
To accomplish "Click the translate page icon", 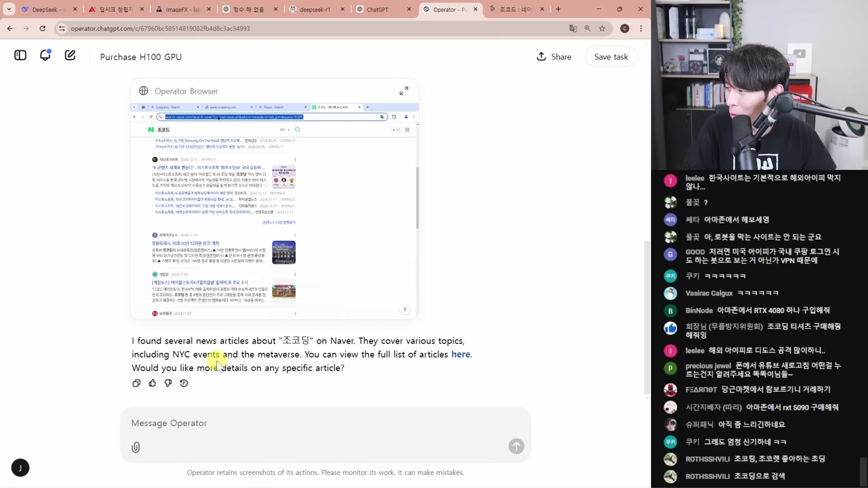I will pyautogui.click(x=573, y=28).
